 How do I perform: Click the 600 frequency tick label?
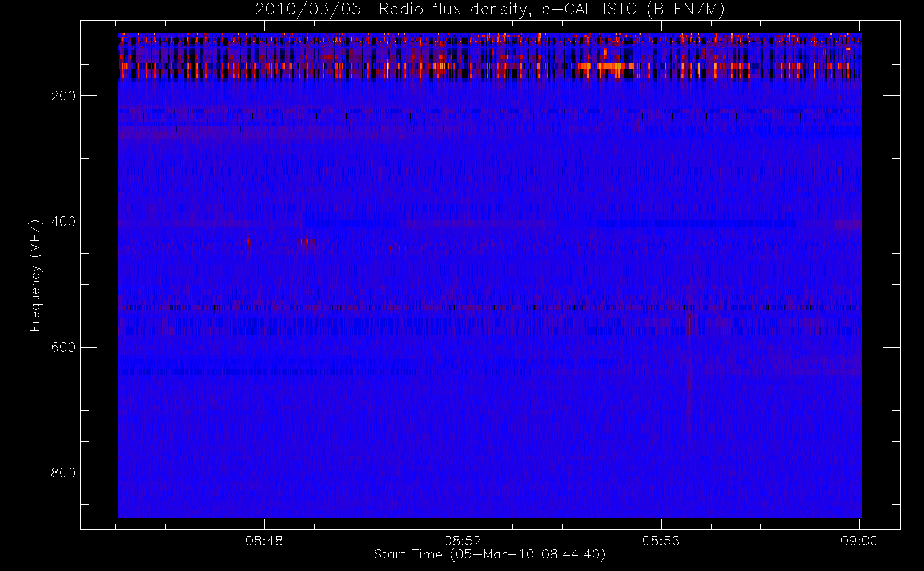click(63, 347)
